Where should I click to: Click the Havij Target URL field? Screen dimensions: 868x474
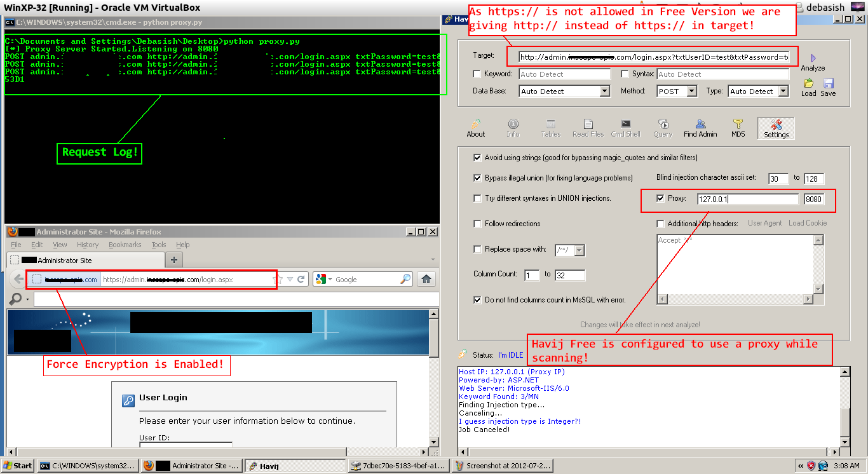coord(654,57)
